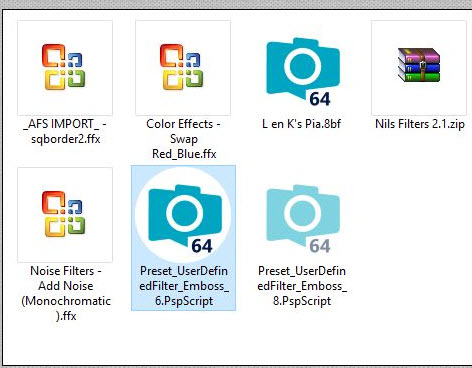472x368 pixels.
Task: Select the _AFS IMPORT_ sqborder2.ffx file icon
Action: click(65, 68)
